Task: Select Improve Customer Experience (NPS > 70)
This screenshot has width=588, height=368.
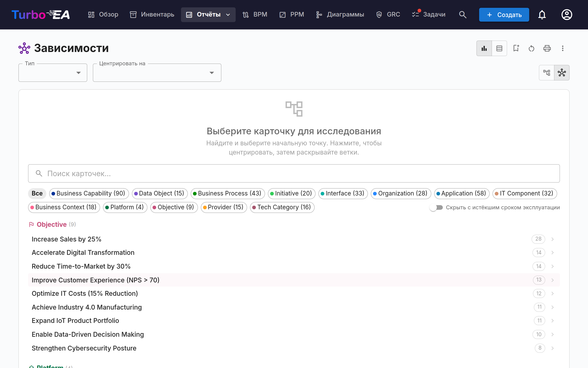Action: point(294,280)
